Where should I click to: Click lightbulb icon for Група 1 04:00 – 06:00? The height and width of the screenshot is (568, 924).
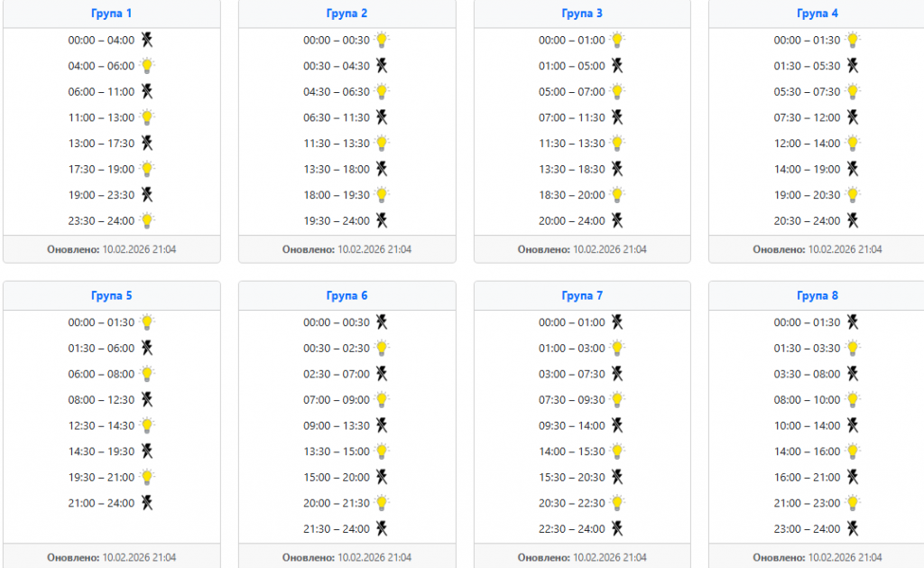point(147,65)
